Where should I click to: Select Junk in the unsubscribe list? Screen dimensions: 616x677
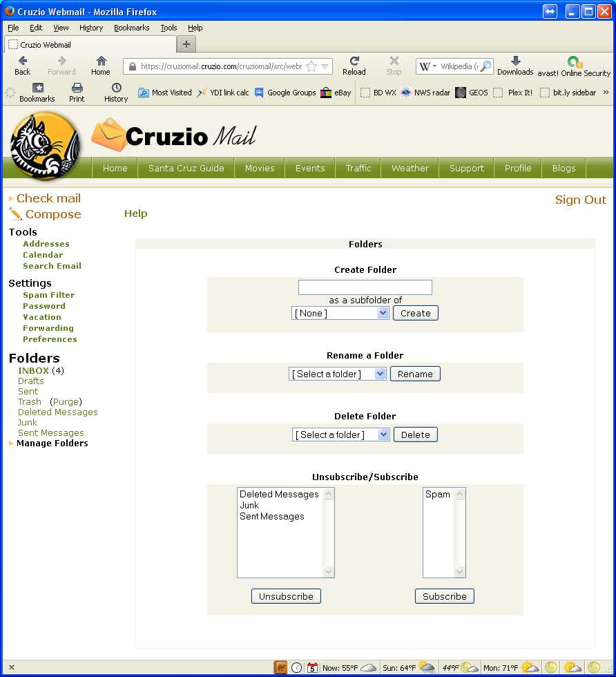(x=249, y=505)
